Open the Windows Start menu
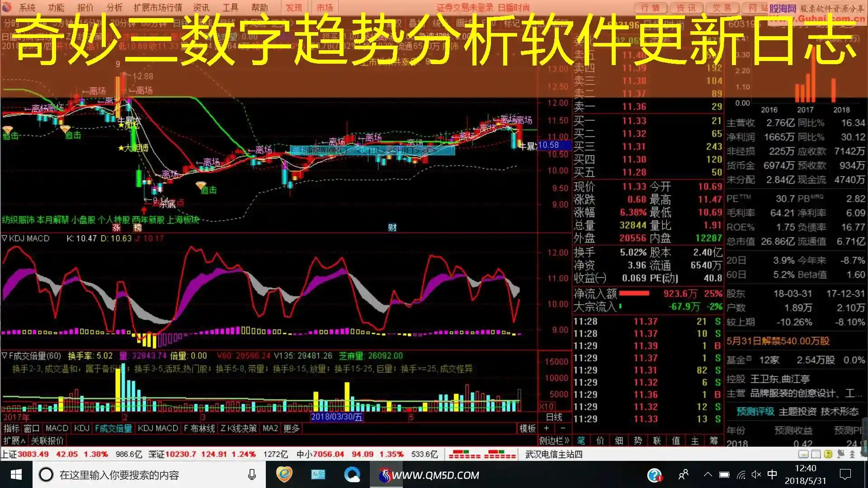The image size is (868, 488). pos(16,475)
